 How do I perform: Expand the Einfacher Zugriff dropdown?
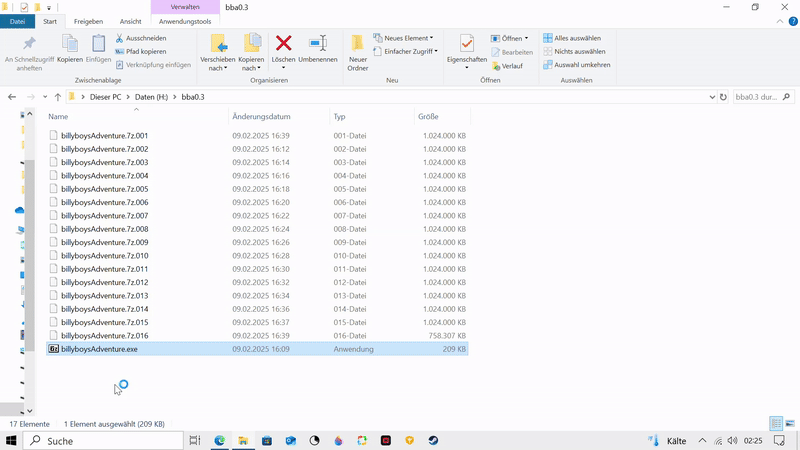click(411, 51)
